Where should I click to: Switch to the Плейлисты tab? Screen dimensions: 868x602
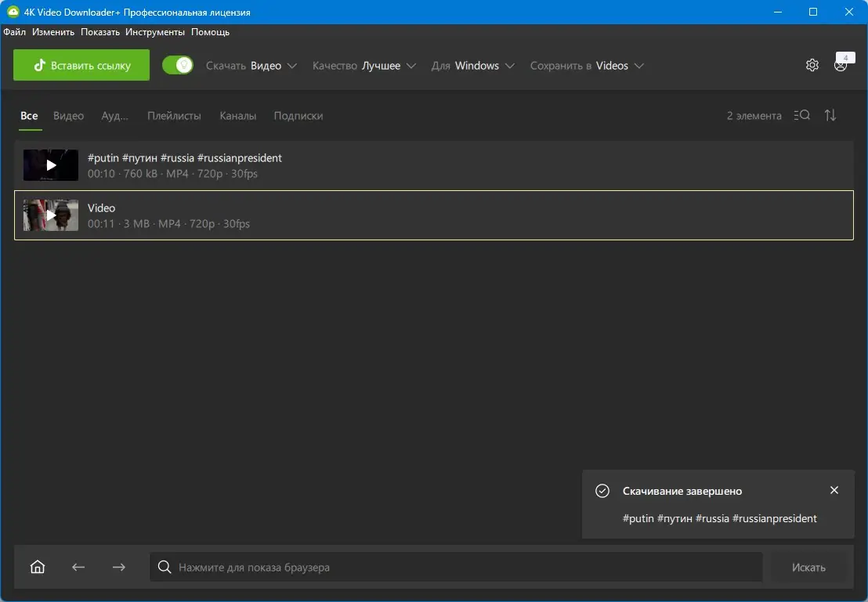tap(174, 116)
